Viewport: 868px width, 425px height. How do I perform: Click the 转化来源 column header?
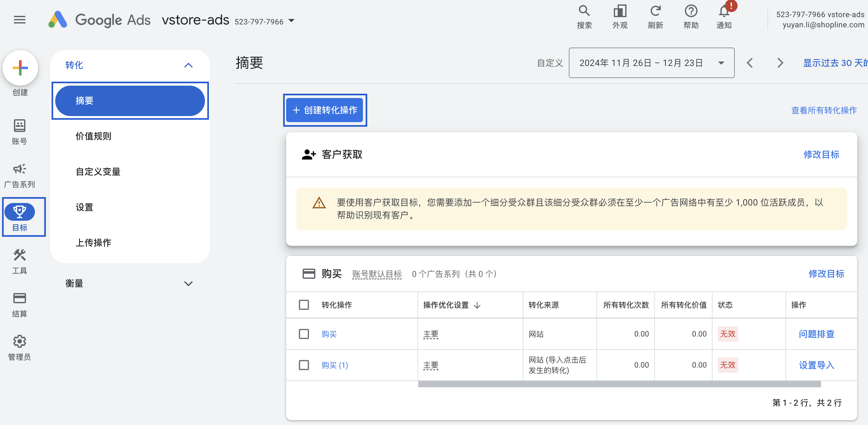543,305
